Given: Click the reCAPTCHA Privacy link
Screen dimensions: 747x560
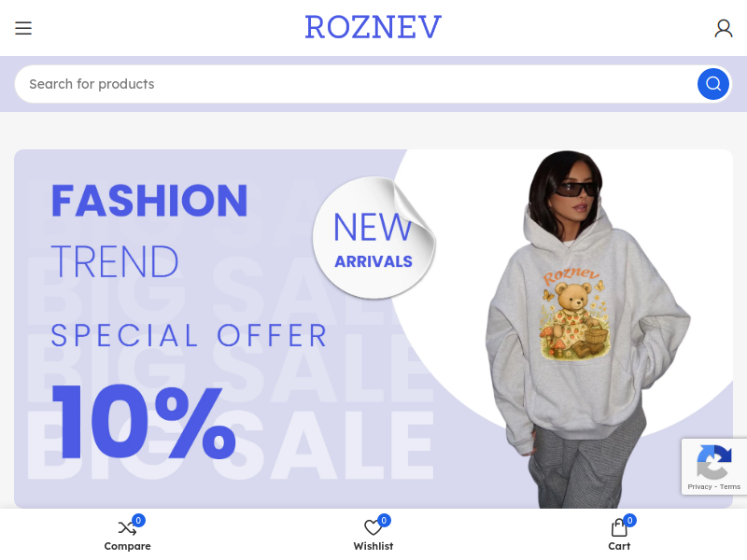Looking at the screenshot, I should 699,486.
